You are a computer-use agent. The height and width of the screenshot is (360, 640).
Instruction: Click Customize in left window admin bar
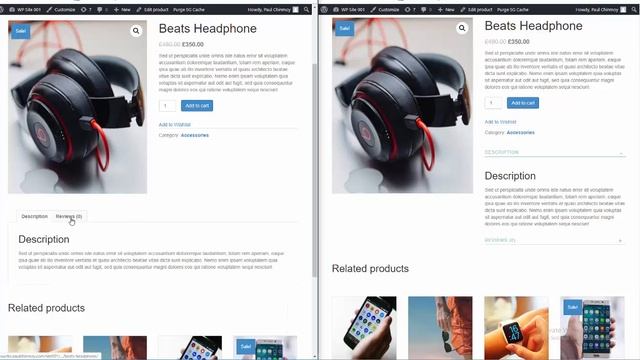tap(61, 9)
